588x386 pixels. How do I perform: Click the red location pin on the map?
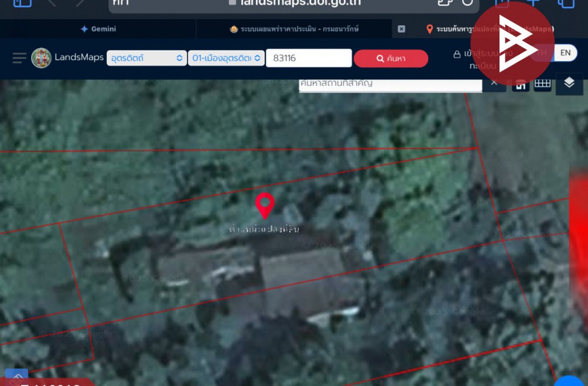(x=265, y=205)
